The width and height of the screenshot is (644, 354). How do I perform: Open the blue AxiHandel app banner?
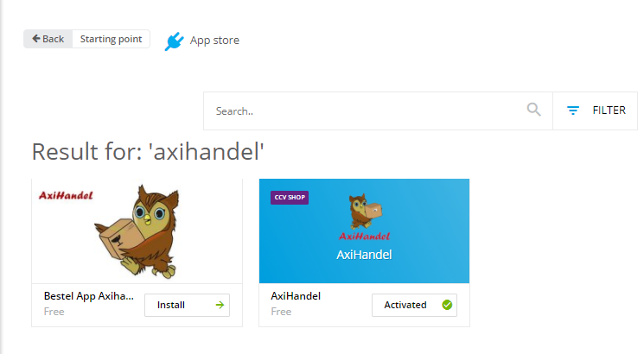pyautogui.click(x=364, y=231)
